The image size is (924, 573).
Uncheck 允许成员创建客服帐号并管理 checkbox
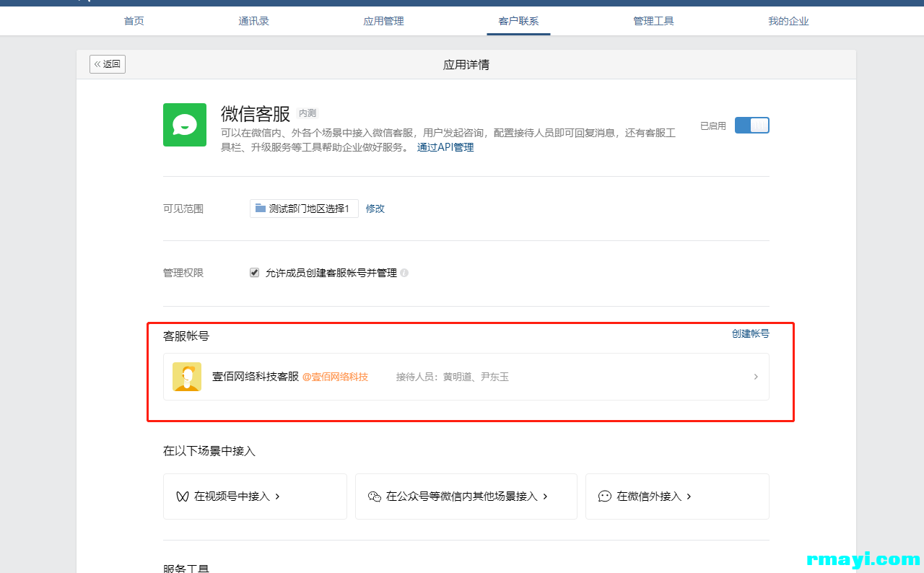click(x=254, y=273)
